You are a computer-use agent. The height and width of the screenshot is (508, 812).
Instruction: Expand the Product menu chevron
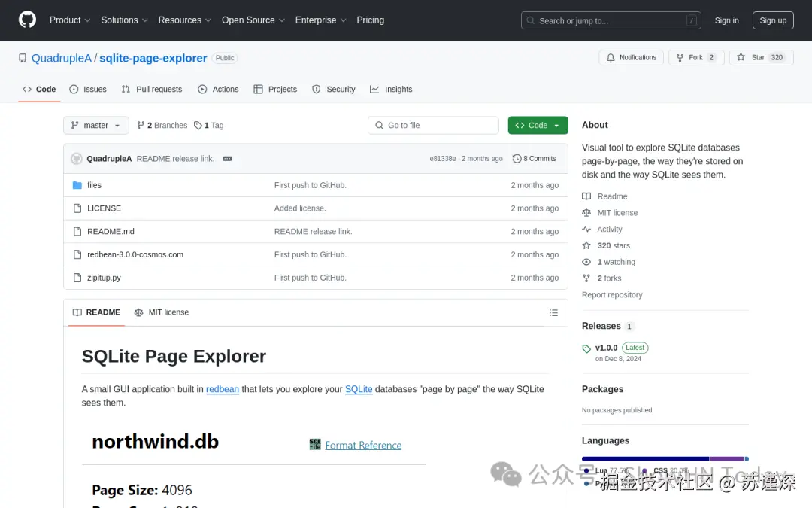pos(86,20)
